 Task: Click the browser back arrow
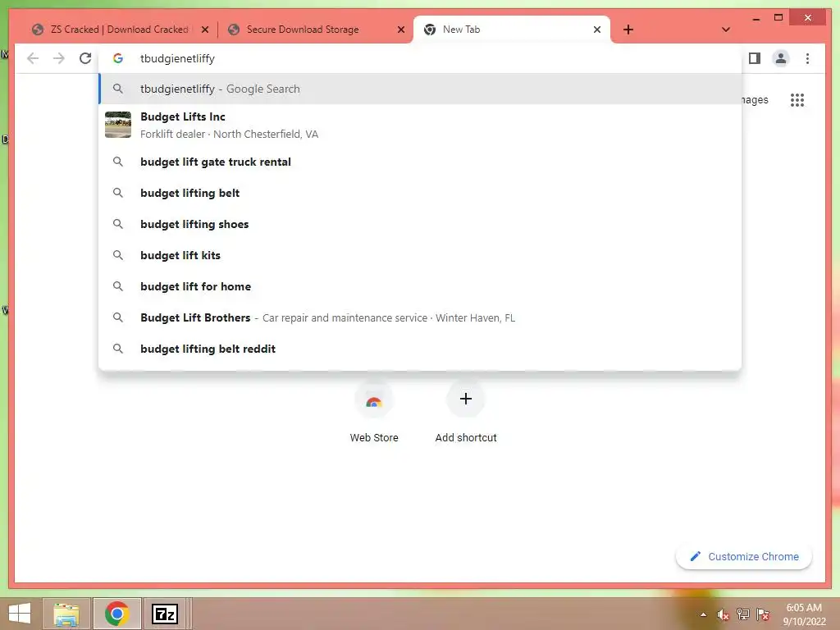tap(33, 58)
